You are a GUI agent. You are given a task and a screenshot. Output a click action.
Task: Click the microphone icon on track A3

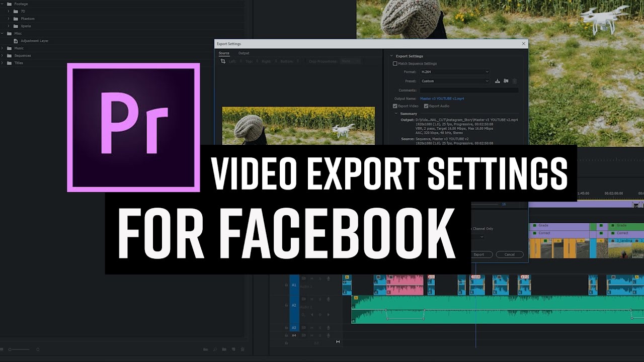328,327
